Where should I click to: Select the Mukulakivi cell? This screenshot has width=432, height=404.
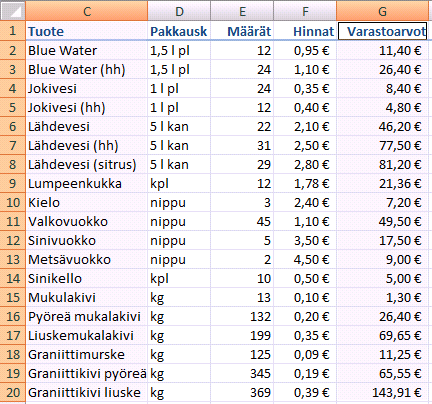(x=87, y=297)
